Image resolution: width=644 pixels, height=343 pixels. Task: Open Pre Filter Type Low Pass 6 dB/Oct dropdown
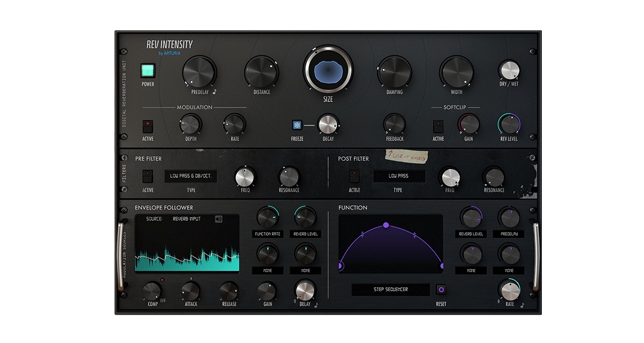pyautogui.click(x=191, y=176)
